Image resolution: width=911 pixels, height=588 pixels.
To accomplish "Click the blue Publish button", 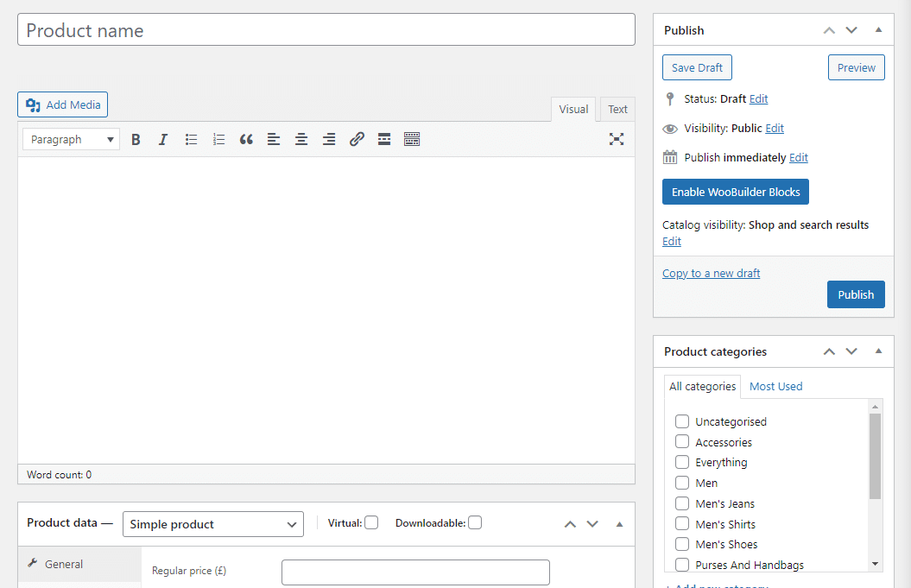I will point(856,294).
